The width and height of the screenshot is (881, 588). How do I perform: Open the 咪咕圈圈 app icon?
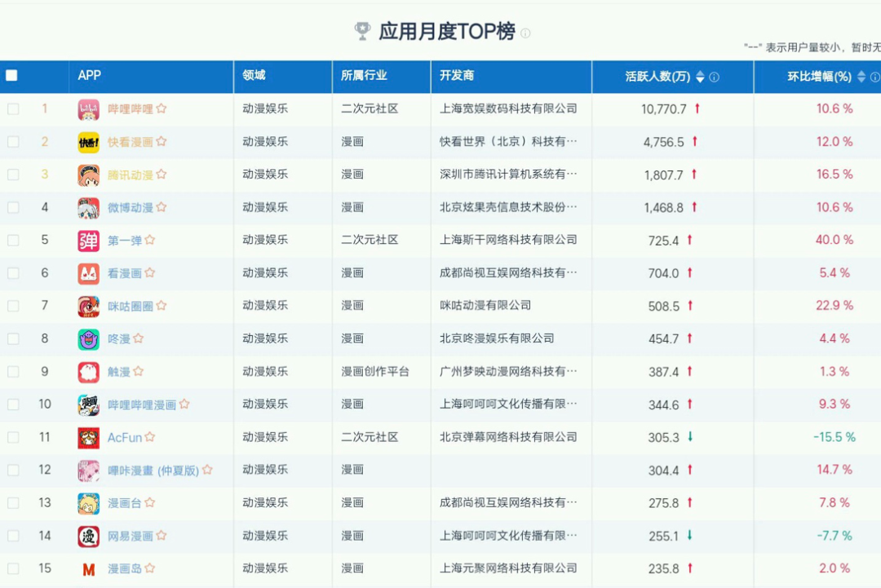(88, 307)
